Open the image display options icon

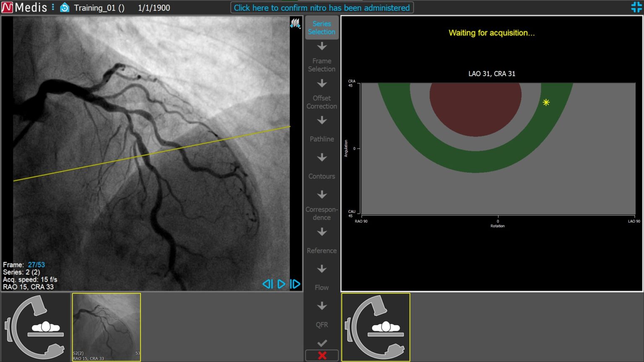point(295,23)
